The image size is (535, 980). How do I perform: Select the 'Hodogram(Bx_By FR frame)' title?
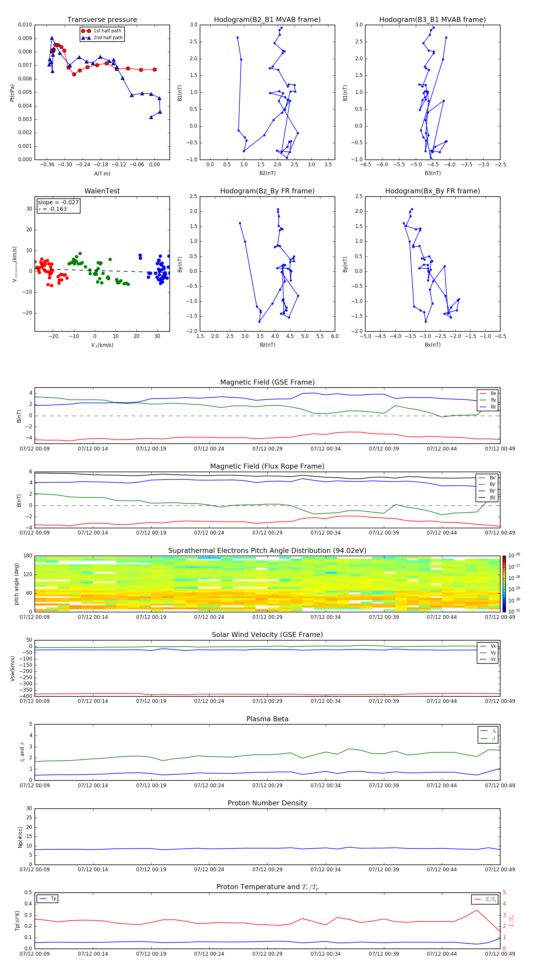(432, 191)
